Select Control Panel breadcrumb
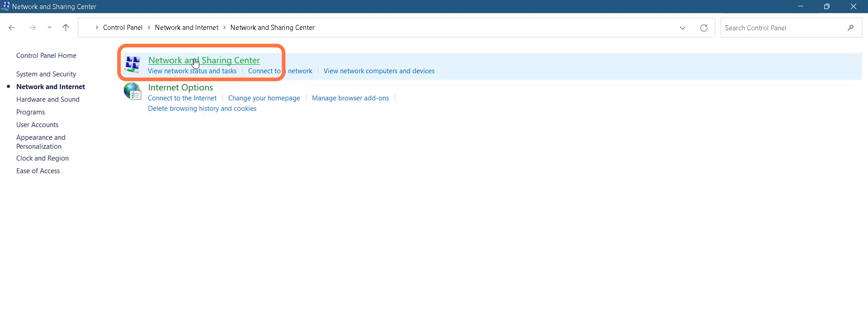Image resolution: width=868 pixels, height=322 pixels. pos(123,28)
